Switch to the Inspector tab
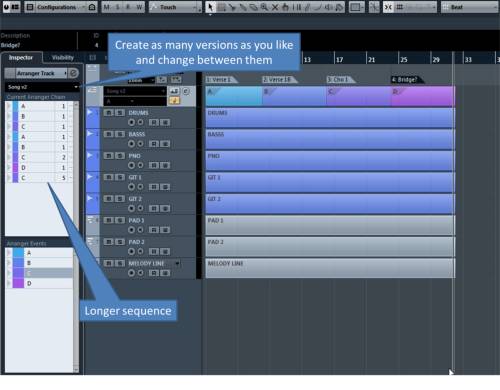The height and width of the screenshot is (390, 500). pyautogui.click(x=21, y=57)
